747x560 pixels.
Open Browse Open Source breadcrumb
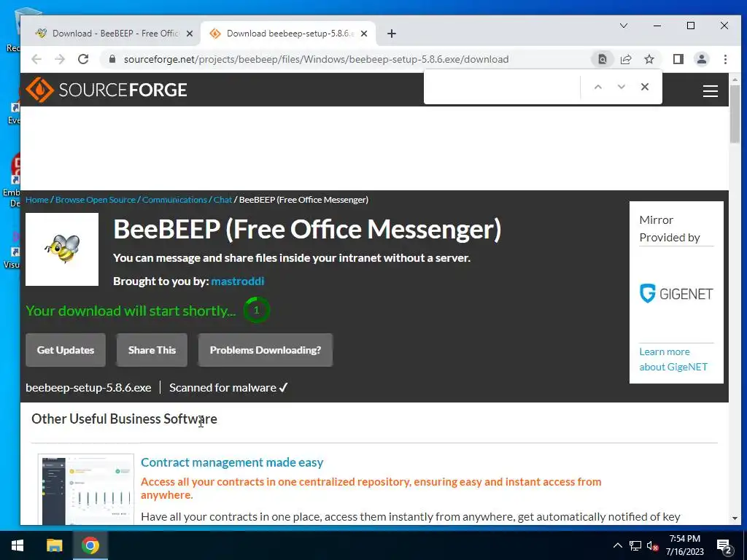pos(96,200)
